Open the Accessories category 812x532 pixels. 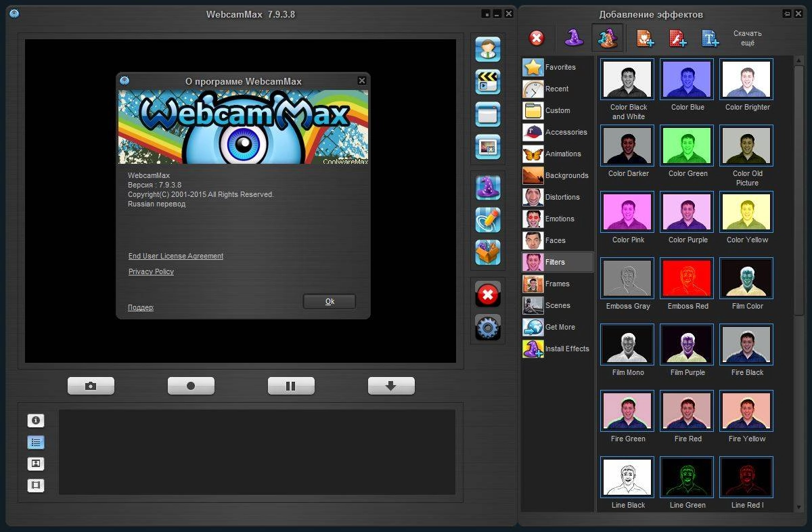coord(558,132)
